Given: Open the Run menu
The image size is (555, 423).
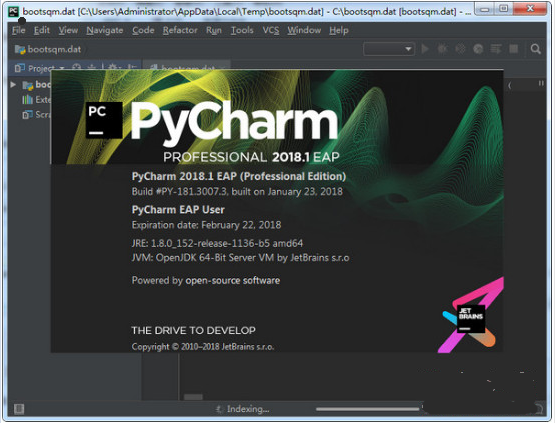Looking at the screenshot, I should [x=214, y=30].
